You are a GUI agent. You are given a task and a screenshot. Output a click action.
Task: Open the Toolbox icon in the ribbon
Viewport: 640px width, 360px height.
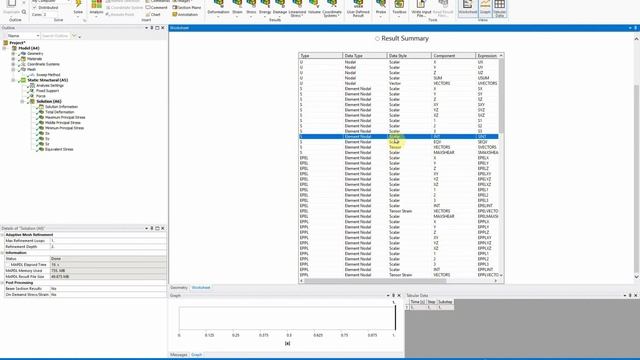coord(399,4)
